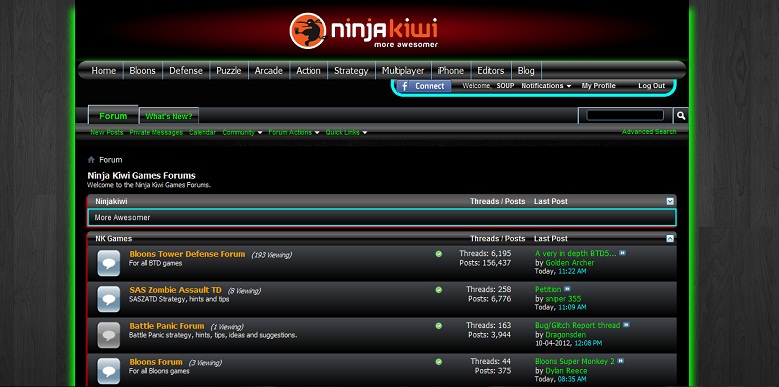This screenshot has width=779, height=387.
Task: Open the Battle Panic Forum
Action: (166, 326)
